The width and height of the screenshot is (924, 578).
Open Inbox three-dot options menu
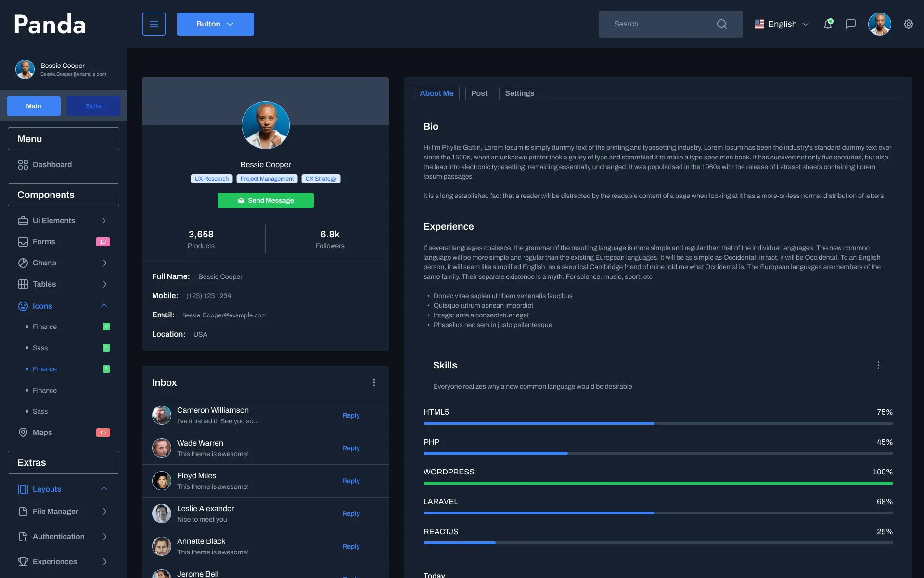click(374, 382)
